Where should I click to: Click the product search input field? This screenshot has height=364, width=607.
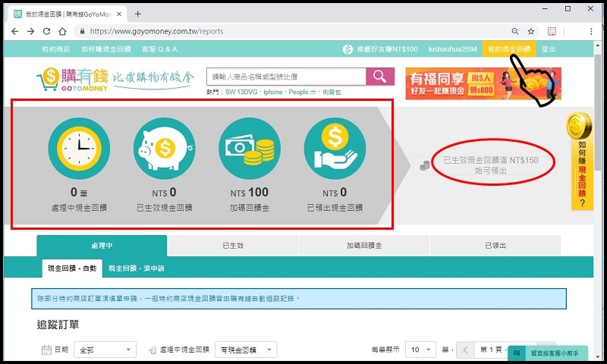(x=285, y=77)
